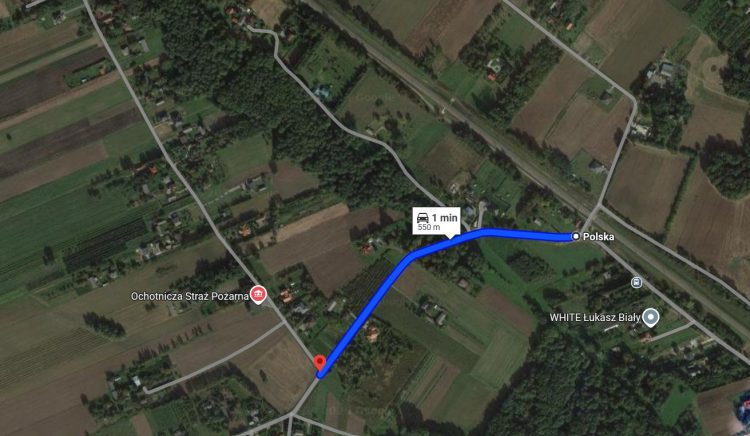Click the "1 min" travel time label
The width and height of the screenshot is (750, 436).
(445, 218)
